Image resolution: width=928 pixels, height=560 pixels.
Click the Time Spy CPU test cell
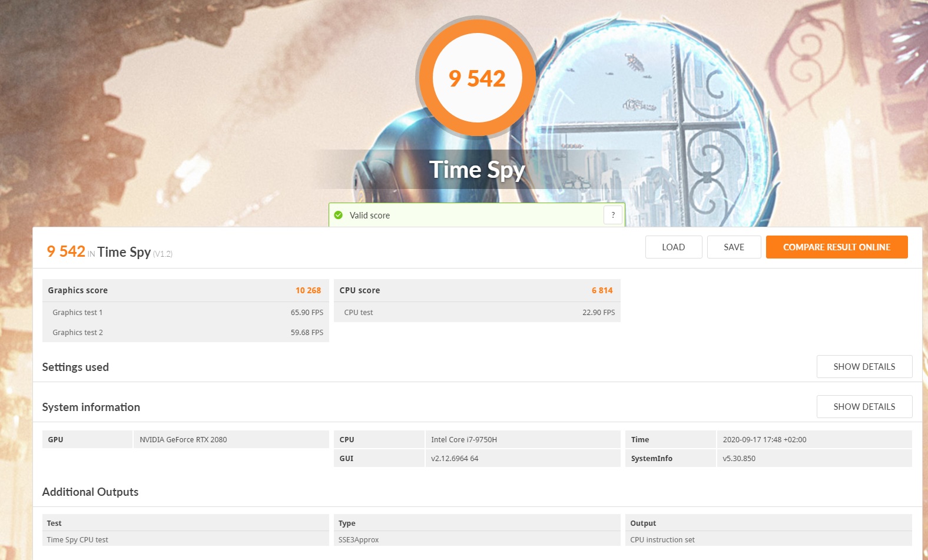tap(185, 539)
